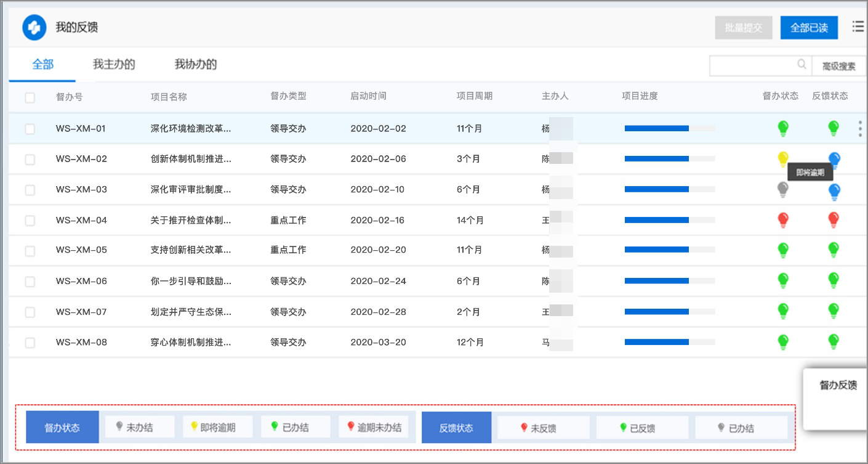
Task: Click the green 反馈状态 bulb for WS-XM-07
Action: point(834,311)
